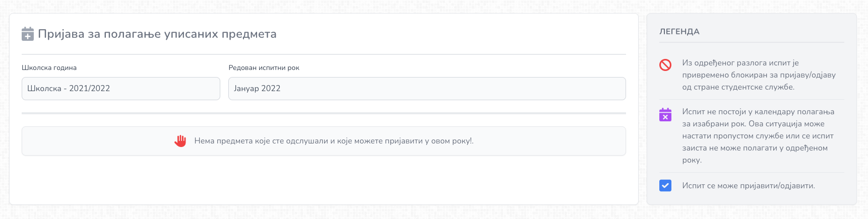Image resolution: width=868 pixels, height=219 pixels.
Task: Expand the Редован испитни рок selector
Action: click(427, 89)
